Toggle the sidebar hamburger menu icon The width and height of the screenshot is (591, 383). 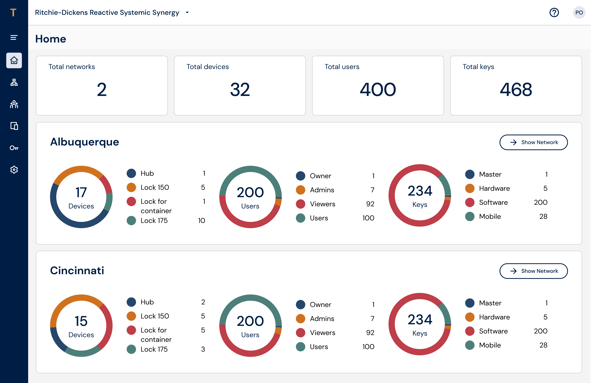pos(14,38)
